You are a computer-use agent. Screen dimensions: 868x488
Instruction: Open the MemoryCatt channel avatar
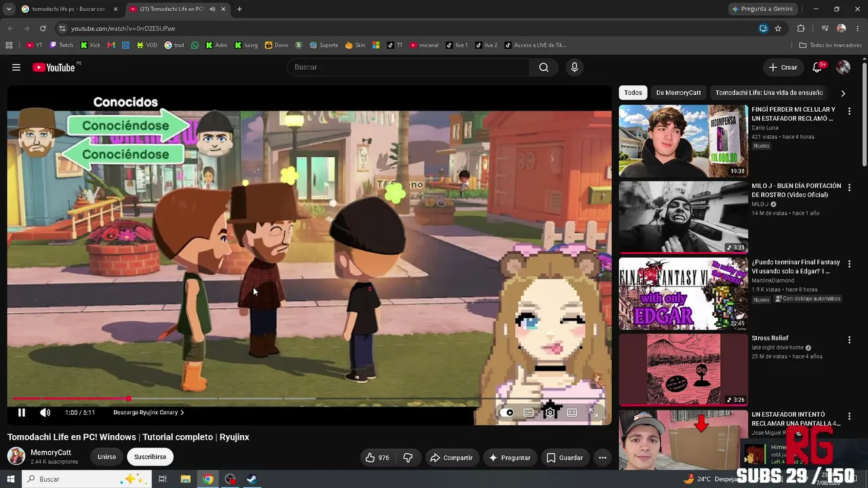(16, 456)
